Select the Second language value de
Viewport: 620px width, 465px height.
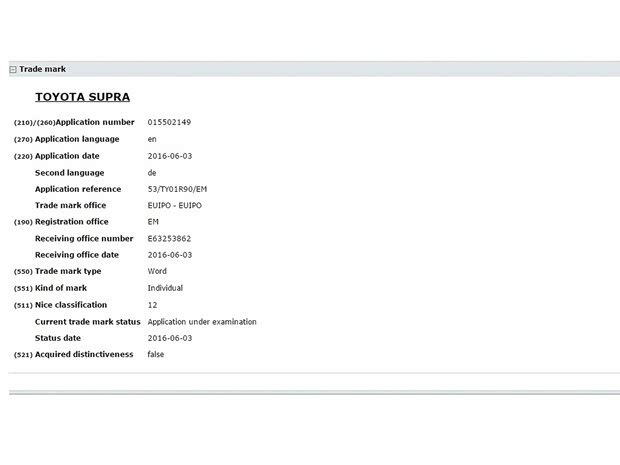pos(152,173)
